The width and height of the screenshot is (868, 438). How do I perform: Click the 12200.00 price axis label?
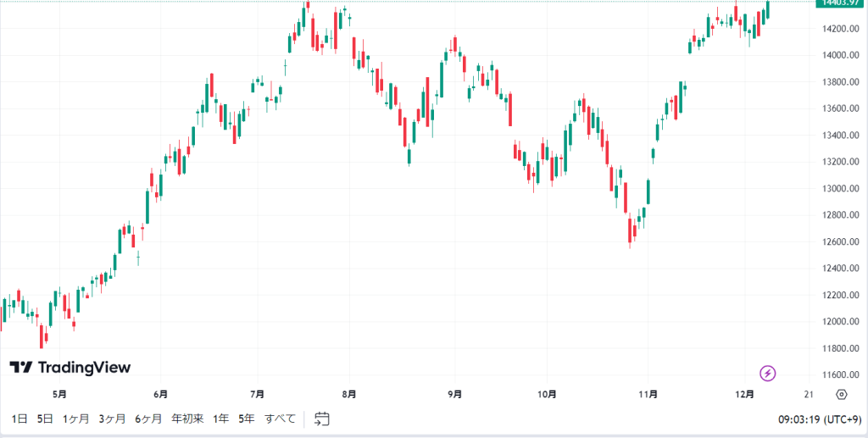pyautogui.click(x=840, y=296)
